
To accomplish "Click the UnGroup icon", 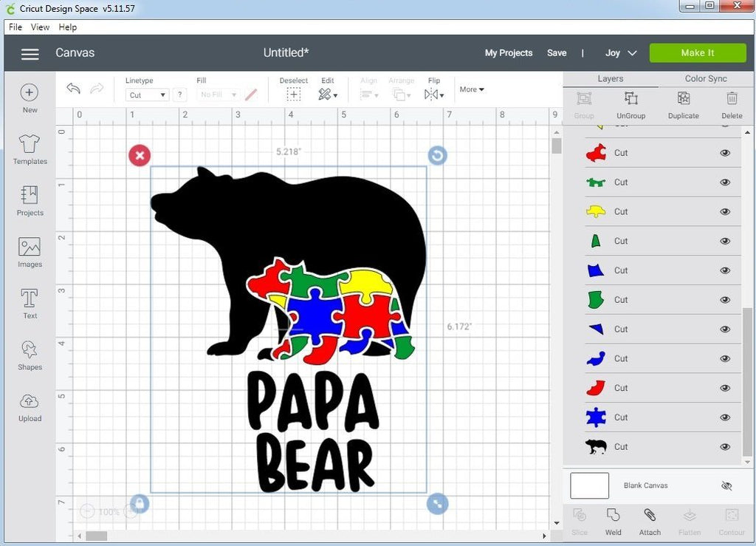I will pyautogui.click(x=630, y=99).
